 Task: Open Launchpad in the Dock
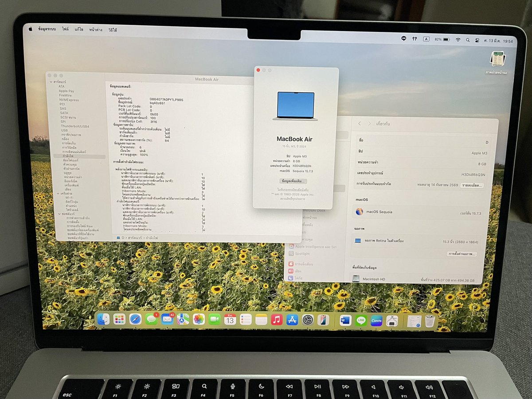click(x=119, y=319)
